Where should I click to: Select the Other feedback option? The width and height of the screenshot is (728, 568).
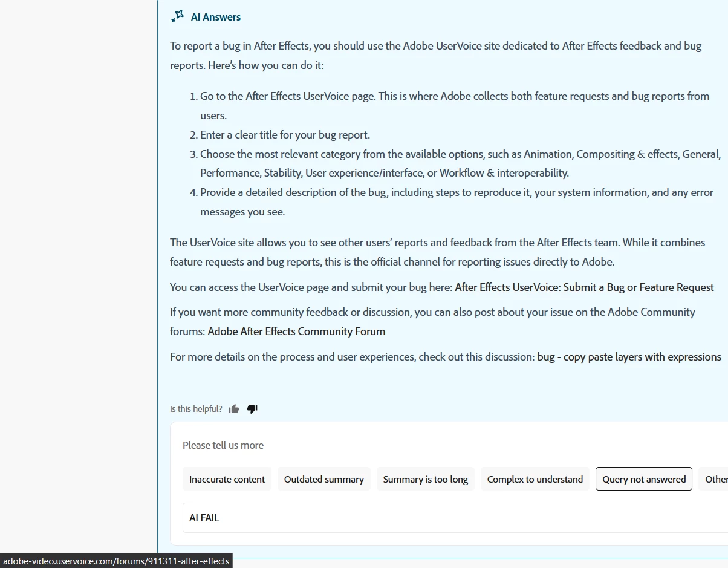715,479
